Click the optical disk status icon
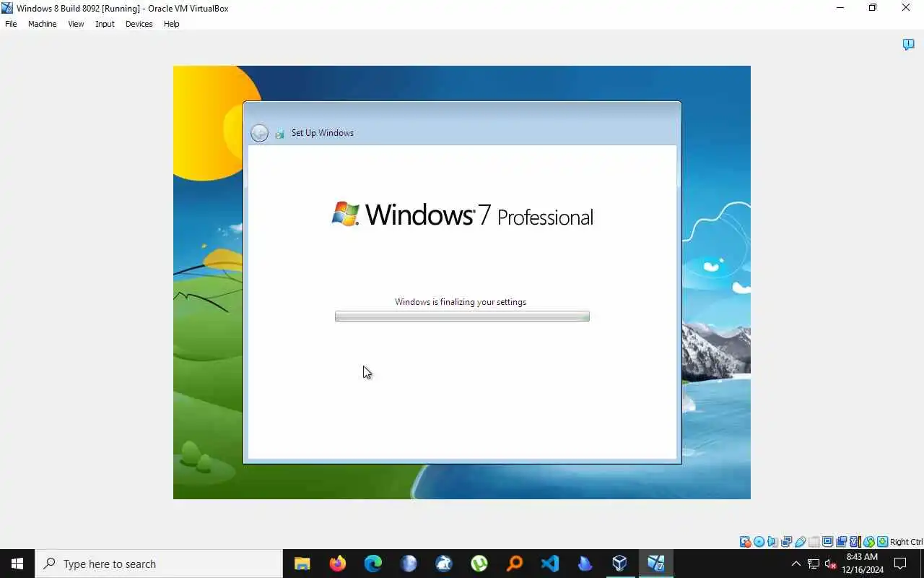Viewport: 924px width, 578px height. pos(759,542)
